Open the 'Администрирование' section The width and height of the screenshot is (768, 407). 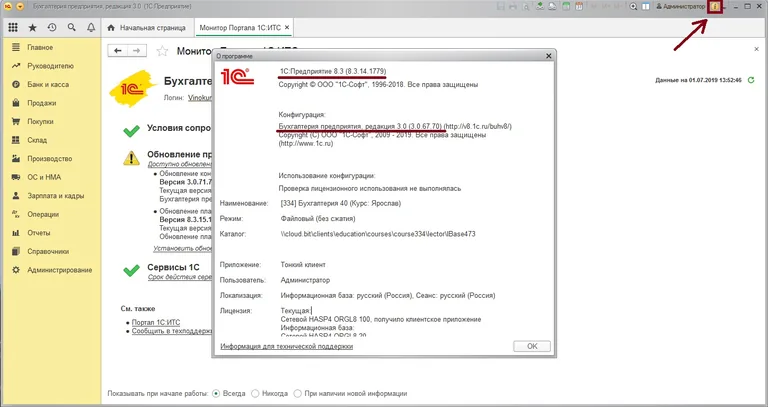click(x=61, y=270)
